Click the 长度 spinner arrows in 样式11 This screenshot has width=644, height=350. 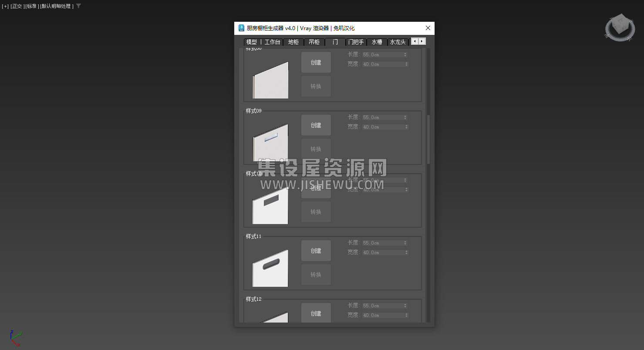point(406,243)
